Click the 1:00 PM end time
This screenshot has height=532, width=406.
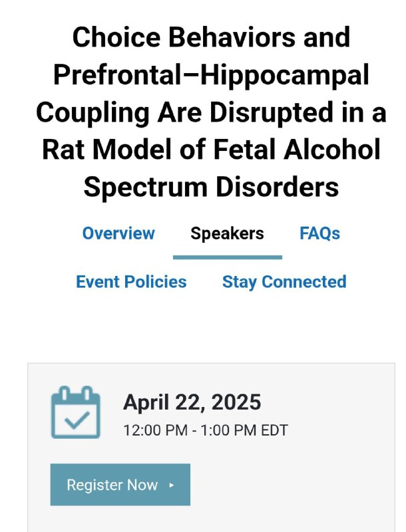(x=228, y=430)
